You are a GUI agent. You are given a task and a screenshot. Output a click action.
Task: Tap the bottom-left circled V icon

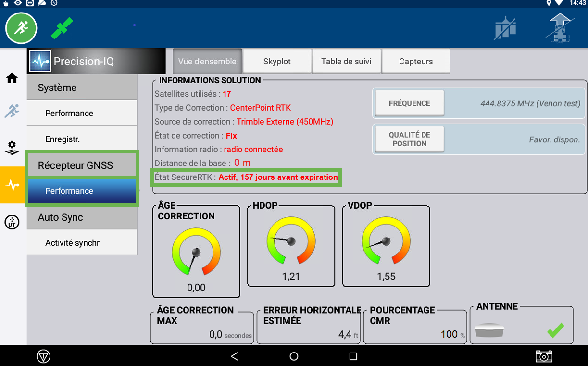(x=44, y=356)
